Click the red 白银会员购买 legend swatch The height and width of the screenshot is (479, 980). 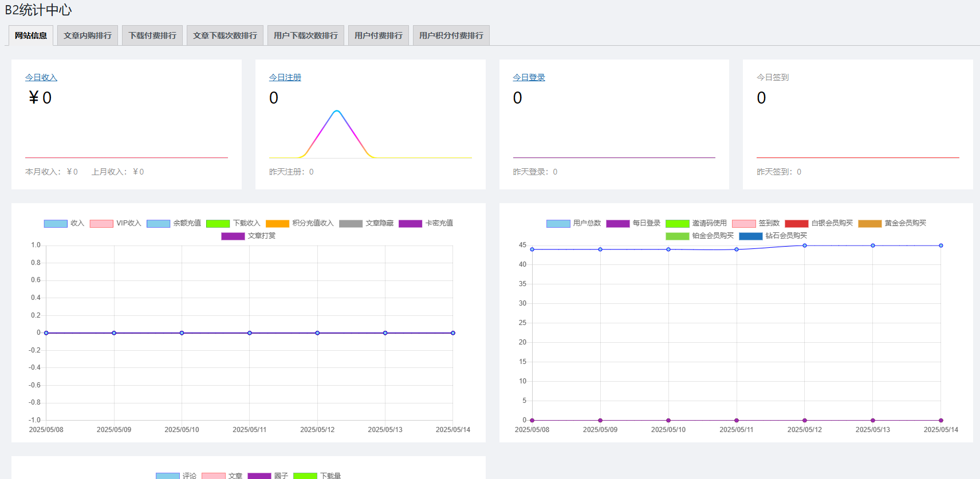coord(796,224)
